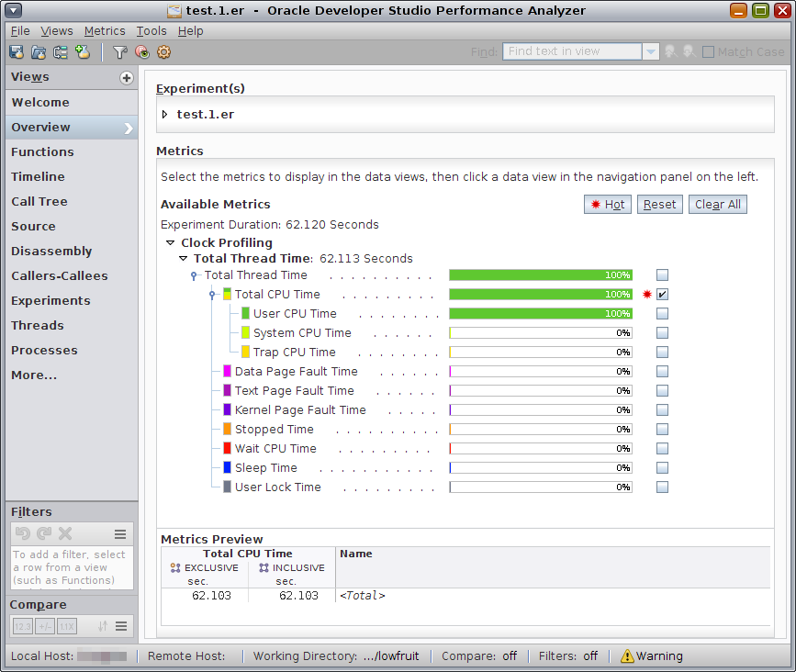Switch to the Call Tree view
This screenshot has height=672, width=796.
point(72,201)
